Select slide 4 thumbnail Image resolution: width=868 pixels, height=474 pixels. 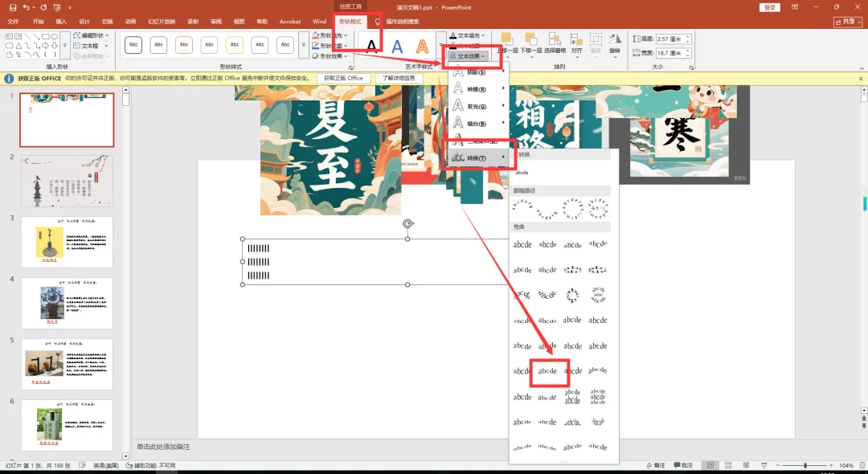[67, 303]
